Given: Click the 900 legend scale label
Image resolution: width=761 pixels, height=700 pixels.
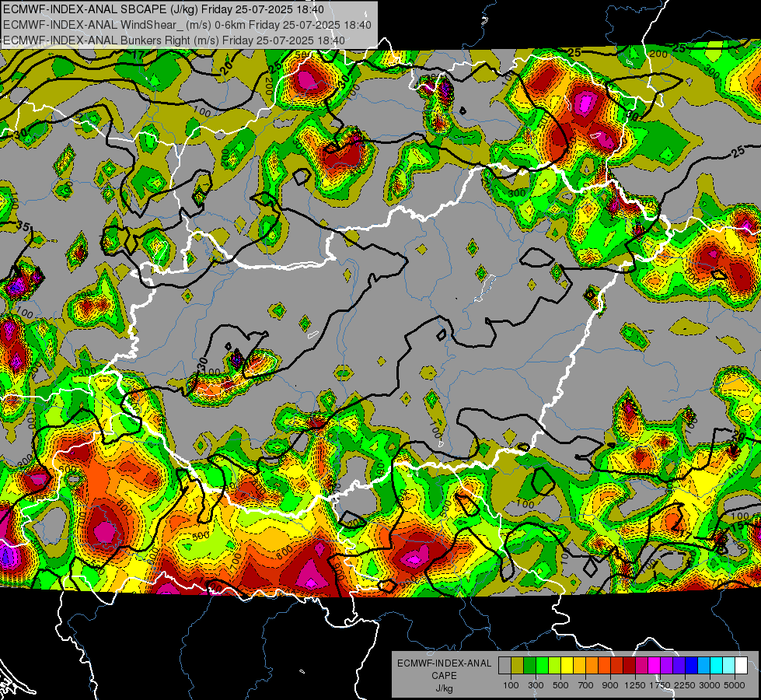Looking at the screenshot, I should pyautogui.click(x=610, y=685).
